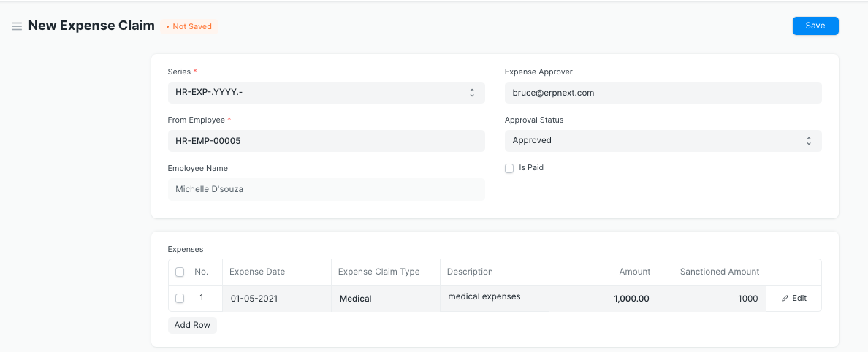This screenshot has width=868, height=352.
Task: Click the New Expense Claim page title
Action: pos(91,26)
